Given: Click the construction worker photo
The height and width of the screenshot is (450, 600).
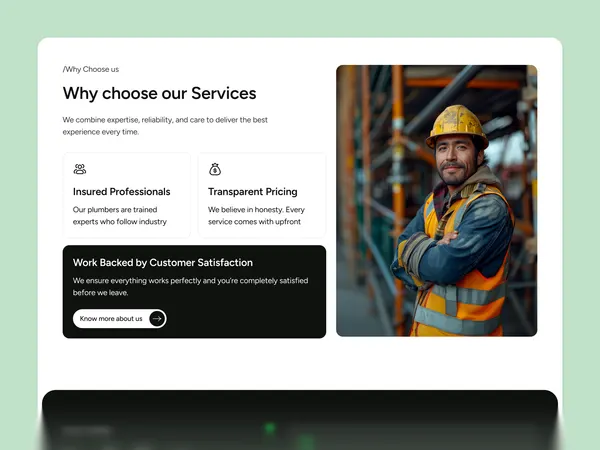Looking at the screenshot, I should pyautogui.click(x=437, y=201).
